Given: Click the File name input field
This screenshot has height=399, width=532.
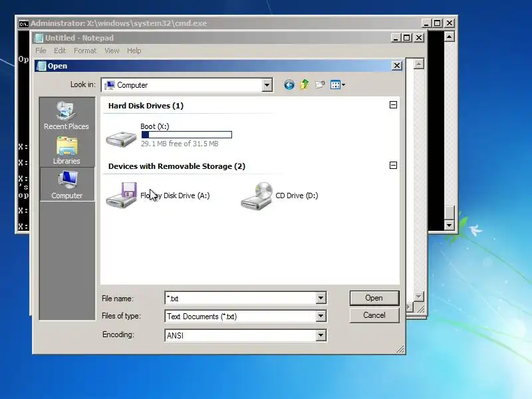Looking at the screenshot, I should (x=240, y=298).
